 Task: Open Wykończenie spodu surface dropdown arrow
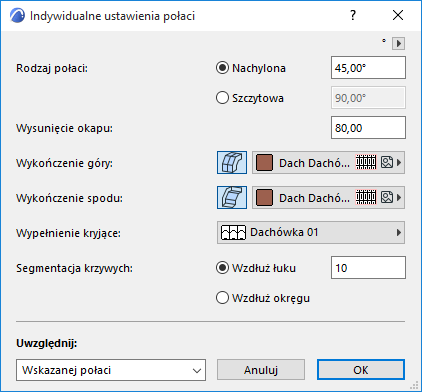coord(399,198)
